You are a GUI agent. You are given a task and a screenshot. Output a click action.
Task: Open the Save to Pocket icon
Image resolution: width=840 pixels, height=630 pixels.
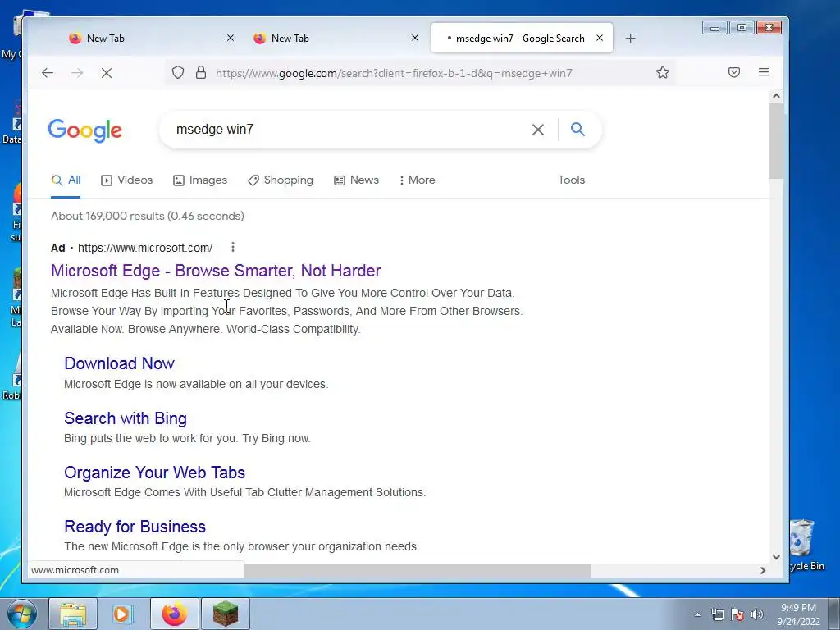click(734, 72)
